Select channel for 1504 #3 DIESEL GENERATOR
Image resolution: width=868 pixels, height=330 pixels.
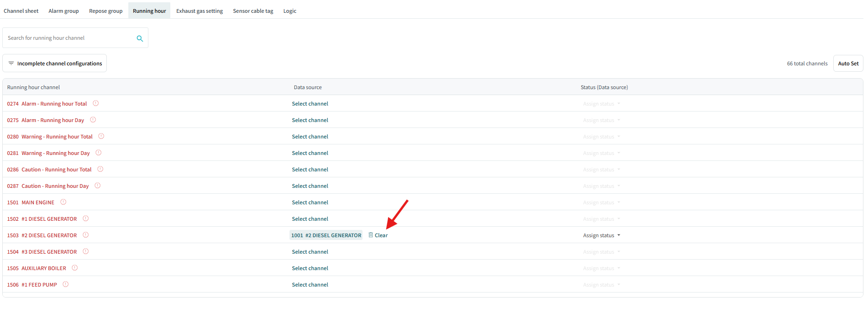310,252
